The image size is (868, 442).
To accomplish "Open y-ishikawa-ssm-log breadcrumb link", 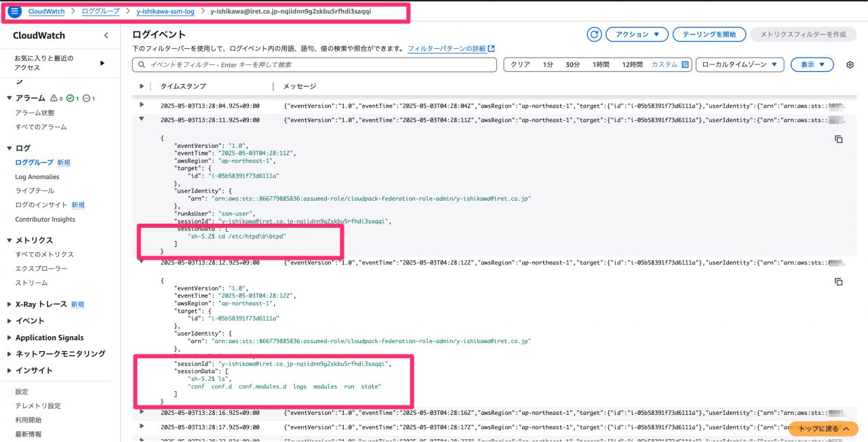I will tap(165, 12).
